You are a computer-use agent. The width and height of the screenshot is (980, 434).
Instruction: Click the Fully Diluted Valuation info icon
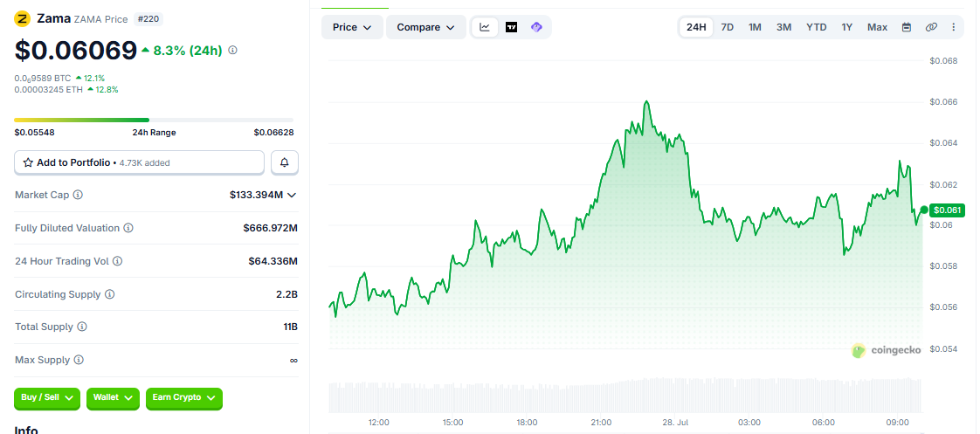128,228
